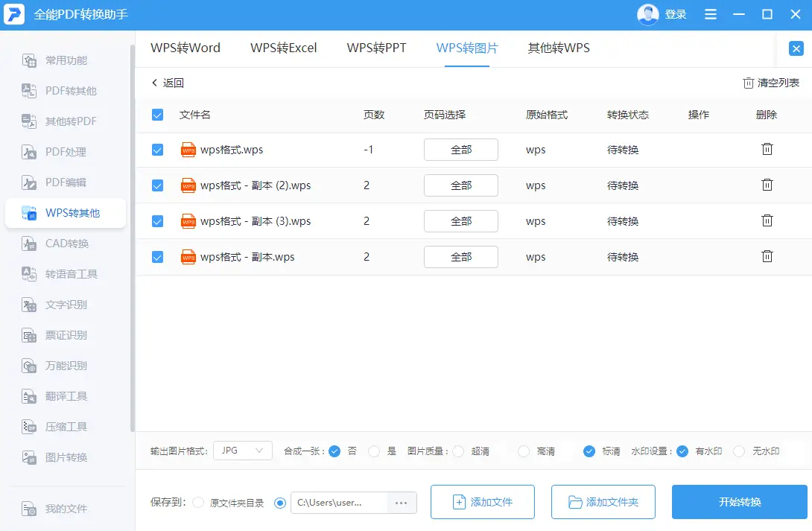Open page selection for wps格式 - 副本.wps
This screenshot has width=812, height=531.
461,257
